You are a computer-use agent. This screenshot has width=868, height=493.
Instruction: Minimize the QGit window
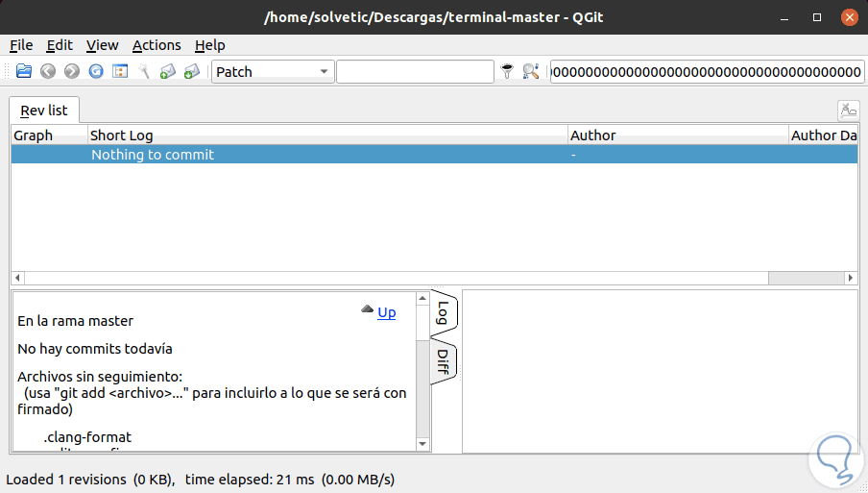pos(784,17)
